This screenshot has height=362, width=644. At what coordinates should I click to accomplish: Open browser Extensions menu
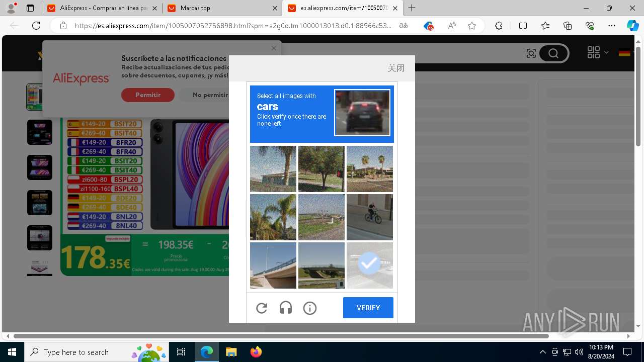499,26
